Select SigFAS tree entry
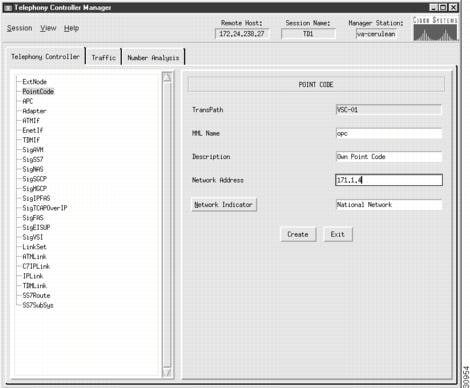This screenshot has width=470, height=388. (x=33, y=218)
